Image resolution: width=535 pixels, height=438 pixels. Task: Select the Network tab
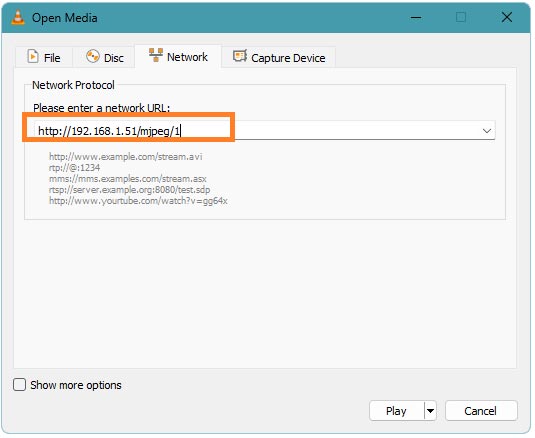coord(178,56)
